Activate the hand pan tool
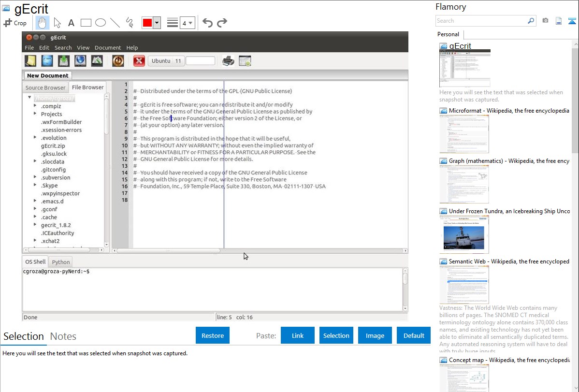This screenshot has width=579, height=392. pyautogui.click(x=42, y=23)
